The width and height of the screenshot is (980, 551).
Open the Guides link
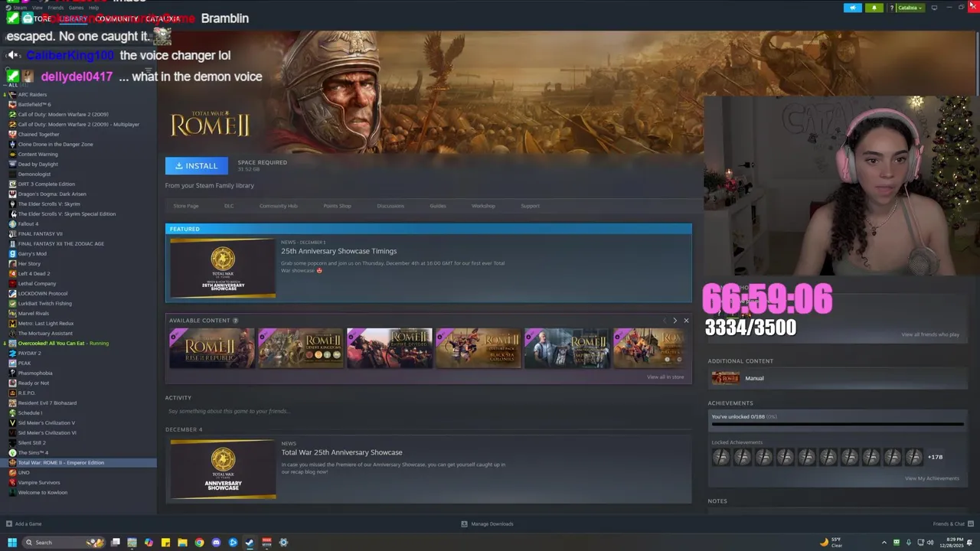438,206
